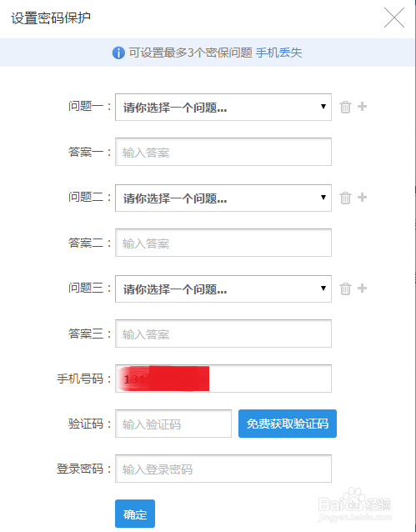Add question using plus beside 问题三
The width and height of the screenshot is (416, 532).
coord(362,288)
